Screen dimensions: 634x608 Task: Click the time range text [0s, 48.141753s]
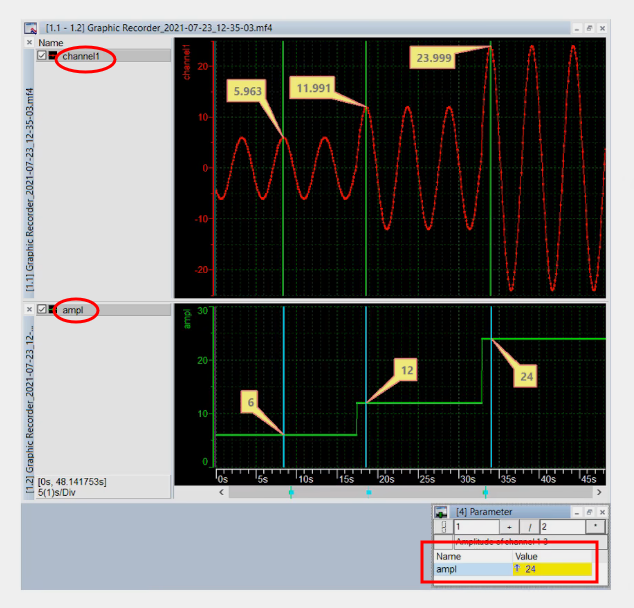(x=72, y=482)
